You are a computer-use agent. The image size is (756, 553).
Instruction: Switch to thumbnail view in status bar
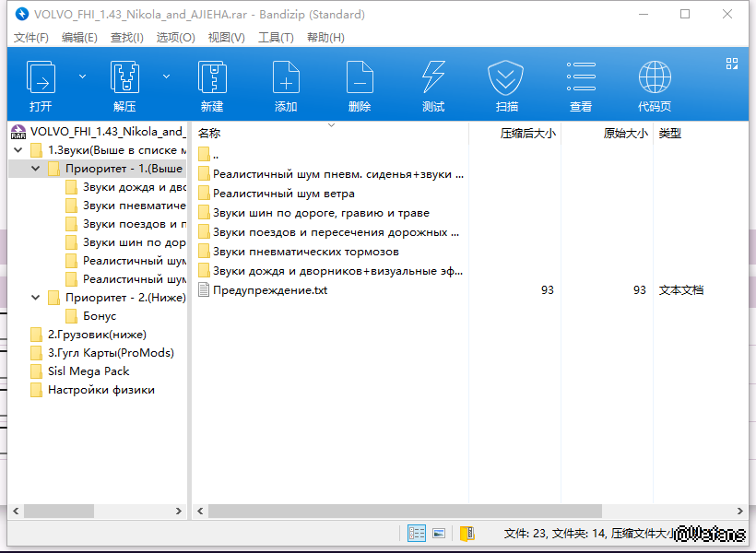439,533
